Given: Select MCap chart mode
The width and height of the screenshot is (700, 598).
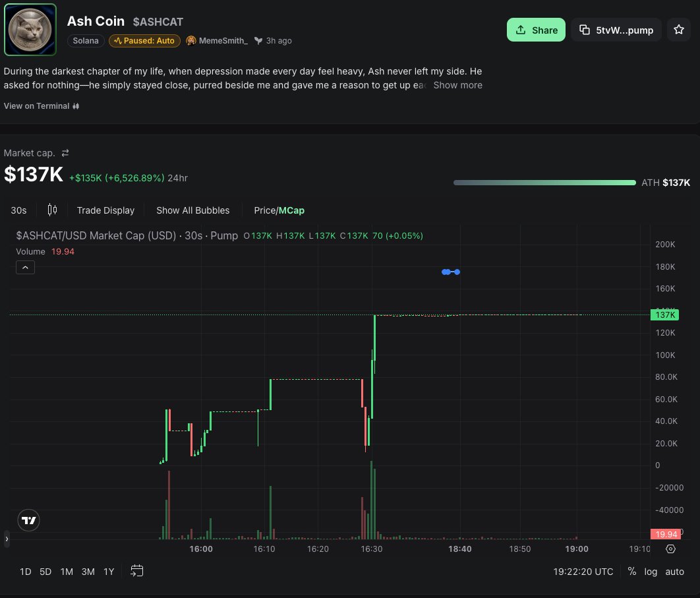Looking at the screenshot, I should click(x=291, y=210).
